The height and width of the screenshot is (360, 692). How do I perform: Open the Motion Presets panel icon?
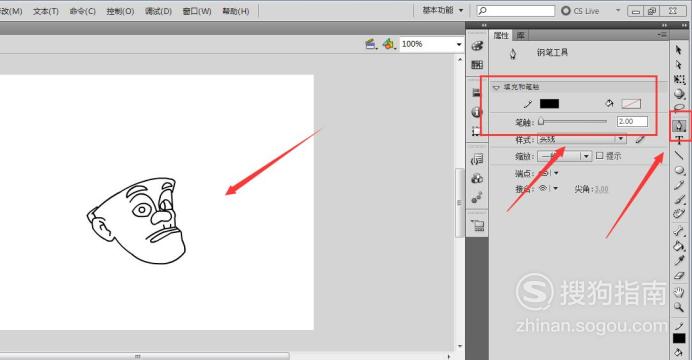(x=477, y=198)
